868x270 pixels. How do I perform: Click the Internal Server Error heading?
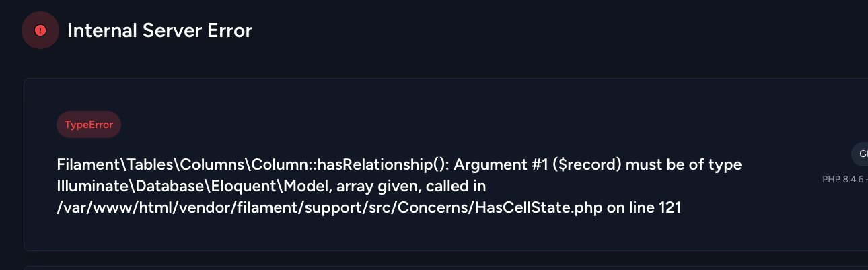click(159, 30)
